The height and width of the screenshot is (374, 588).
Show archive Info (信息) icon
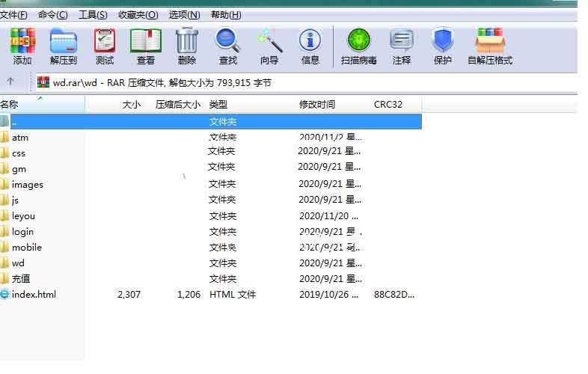310,46
